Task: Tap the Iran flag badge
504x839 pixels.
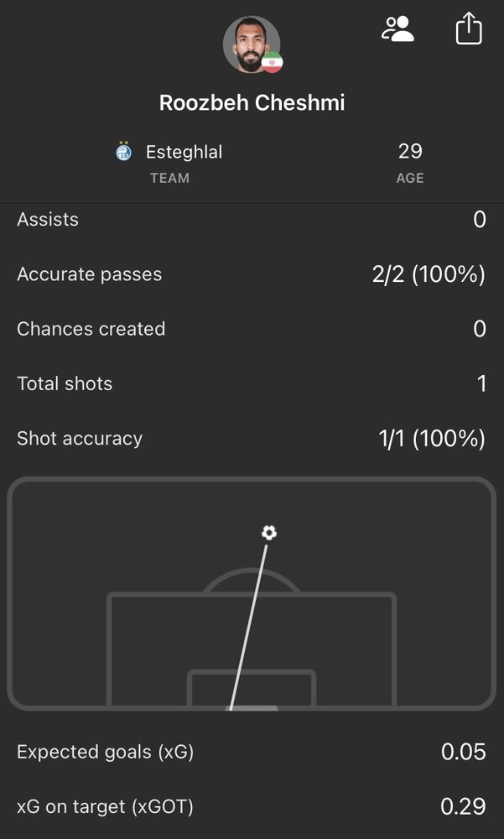Action: [x=272, y=63]
